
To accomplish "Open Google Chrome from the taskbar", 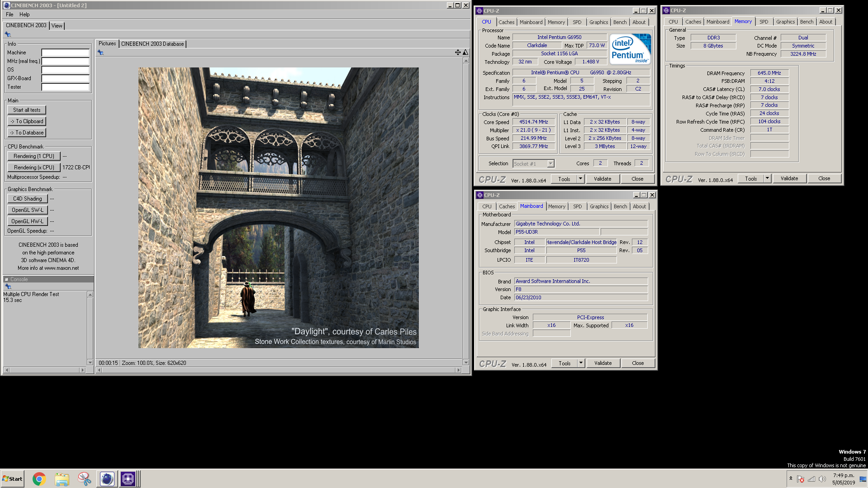I will point(39,479).
